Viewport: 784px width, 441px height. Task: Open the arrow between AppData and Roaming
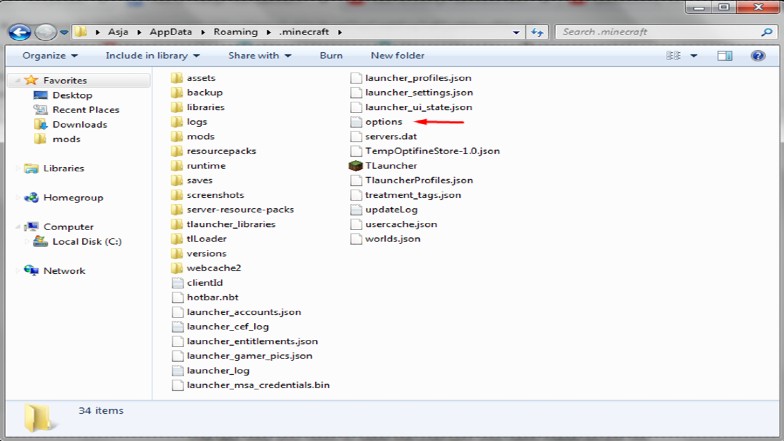coord(203,32)
